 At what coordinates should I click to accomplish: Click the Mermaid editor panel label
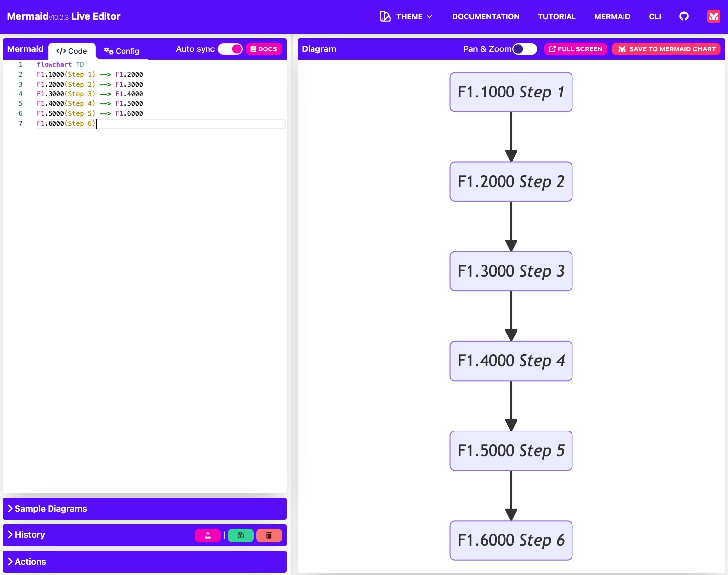point(25,49)
